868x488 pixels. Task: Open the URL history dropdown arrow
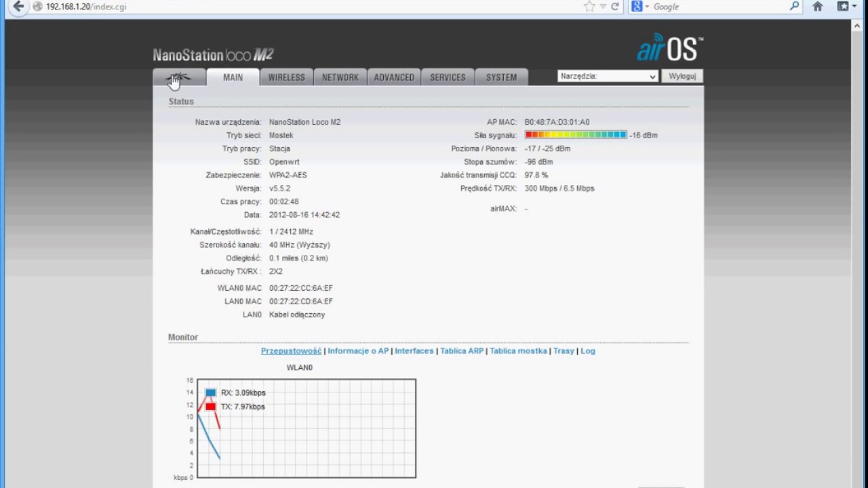[603, 7]
